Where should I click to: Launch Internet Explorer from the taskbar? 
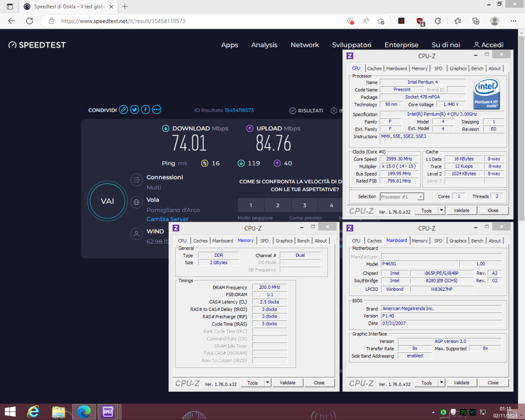click(33, 412)
